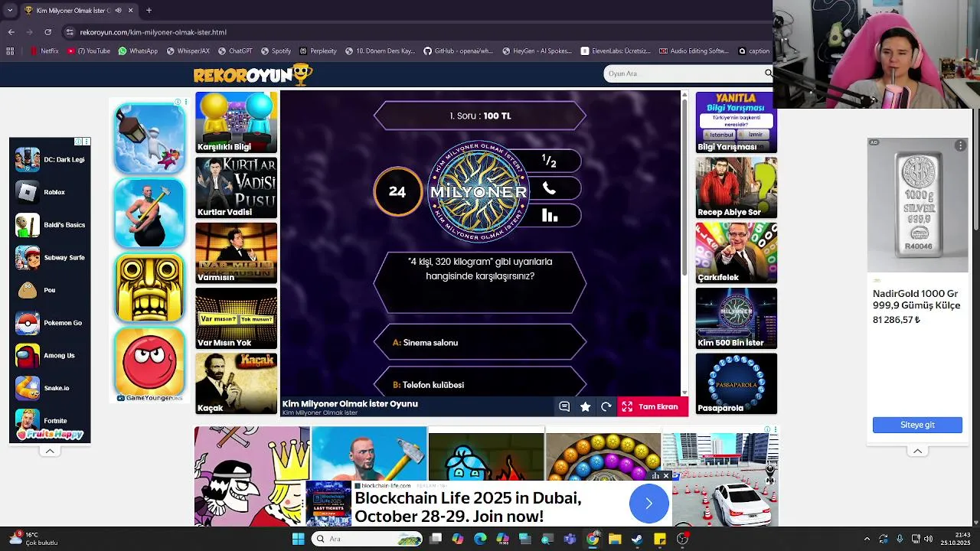Screen dimensions: 980x551
Task: Open the YouTube bookmark
Action: (89, 51)
